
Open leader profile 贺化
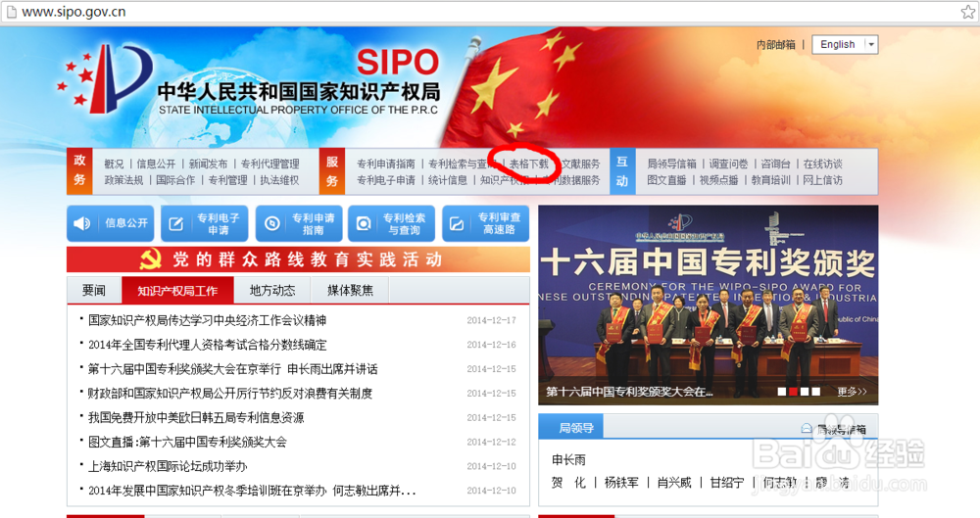(x=568, y=483)
